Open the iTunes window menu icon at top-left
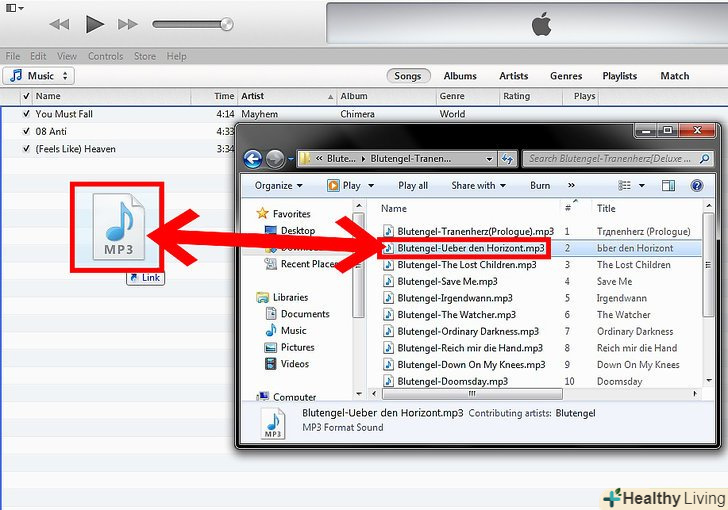 pyautogui.click(x=14, y=7)
